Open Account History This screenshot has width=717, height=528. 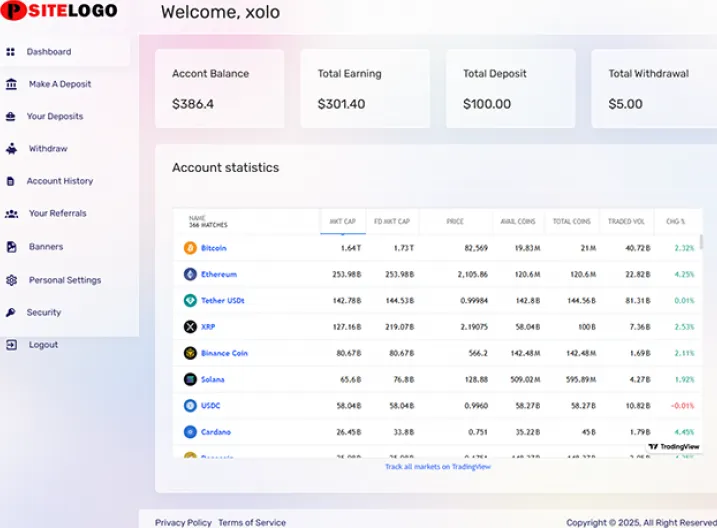point(60,181)
